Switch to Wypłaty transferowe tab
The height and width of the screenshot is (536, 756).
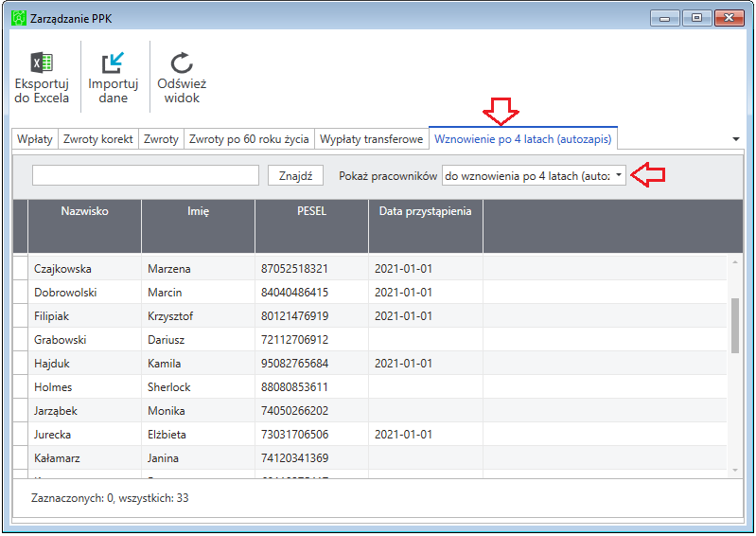(371, 139)
